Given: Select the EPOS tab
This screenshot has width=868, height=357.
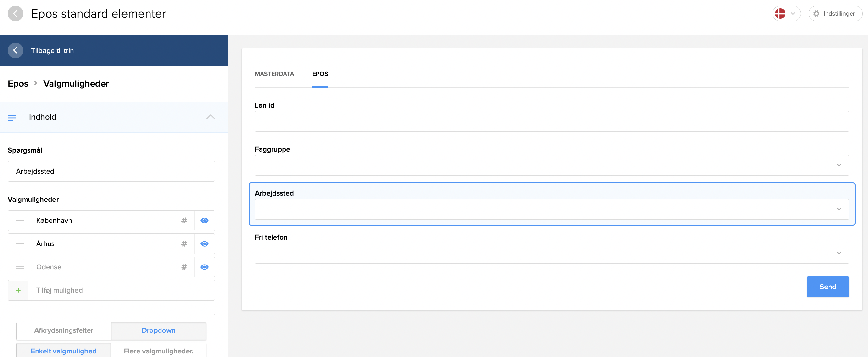Looking at the screenshot, I should [x=319, y=74].
